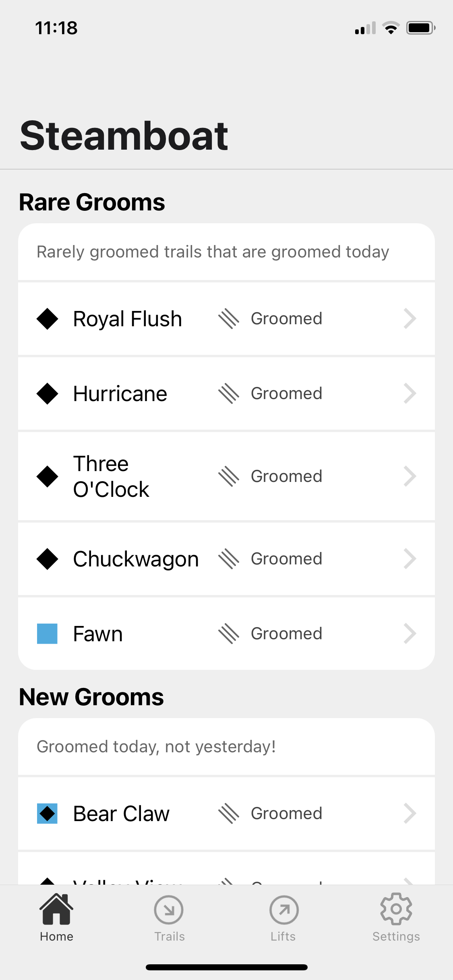
Task: Tap groomed stripes icon beside Chuckwagon
Action: (x=229, y=559)
